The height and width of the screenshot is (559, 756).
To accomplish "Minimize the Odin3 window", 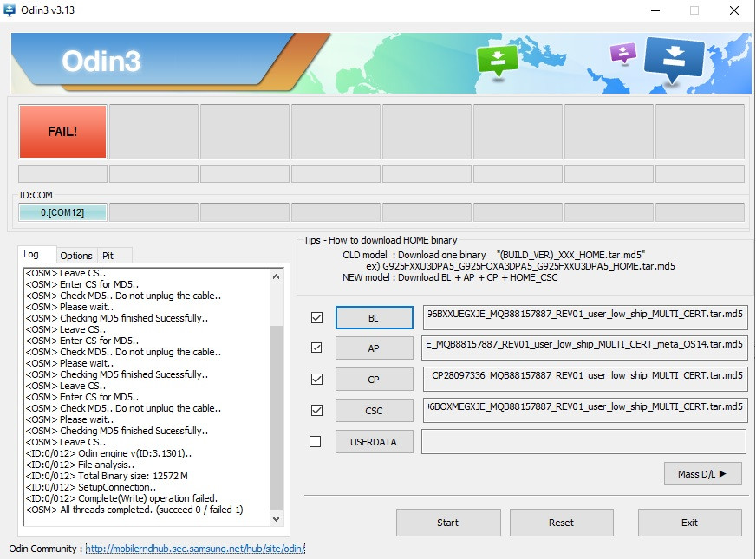I will [x=655, y=10].
